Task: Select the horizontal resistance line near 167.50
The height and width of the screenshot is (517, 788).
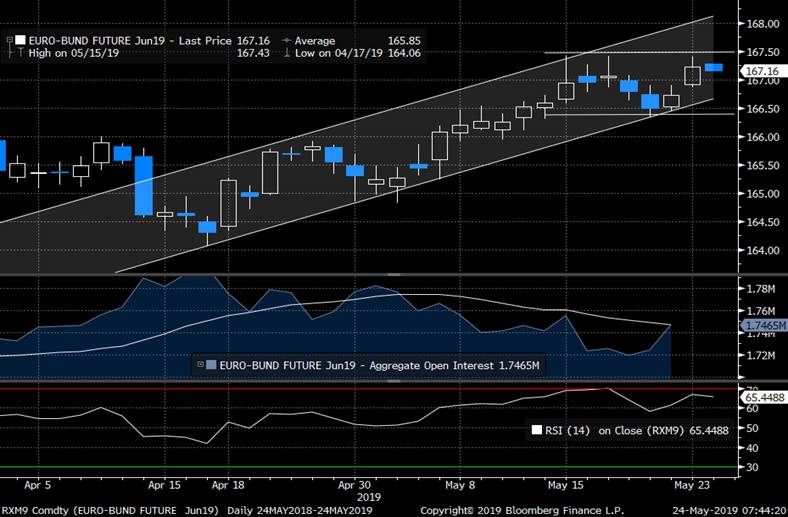Action: coord(639,52)
